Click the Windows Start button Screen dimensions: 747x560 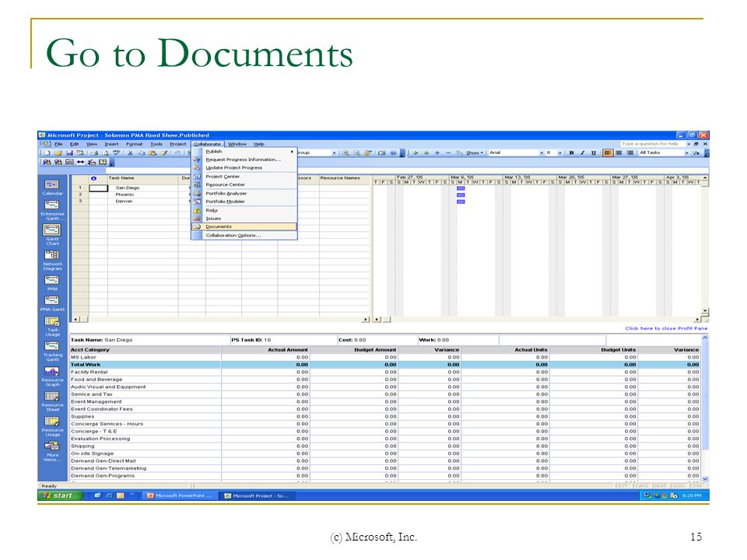point(61,495)
